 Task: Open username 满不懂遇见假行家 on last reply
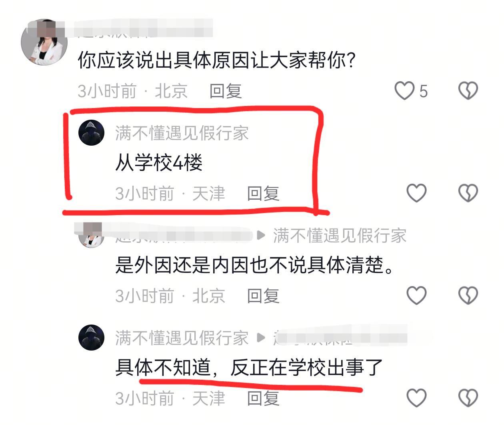pyautogui.click(x=182, y=338)
